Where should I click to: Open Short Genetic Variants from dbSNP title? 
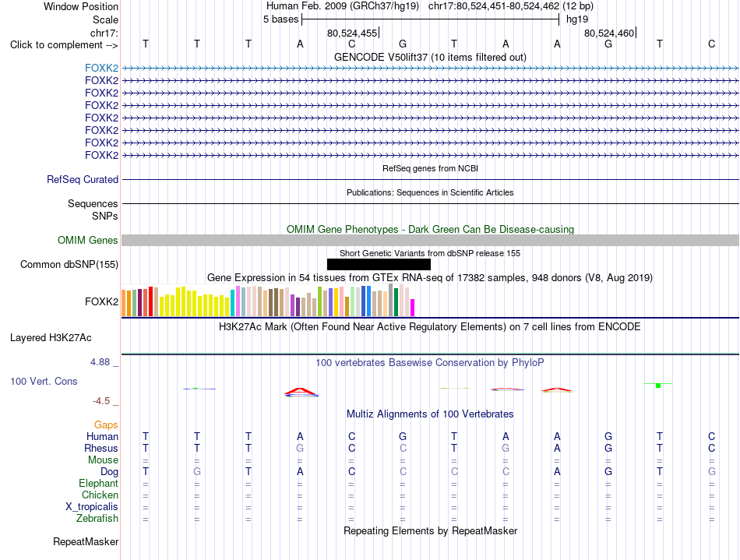click(430, 253)
